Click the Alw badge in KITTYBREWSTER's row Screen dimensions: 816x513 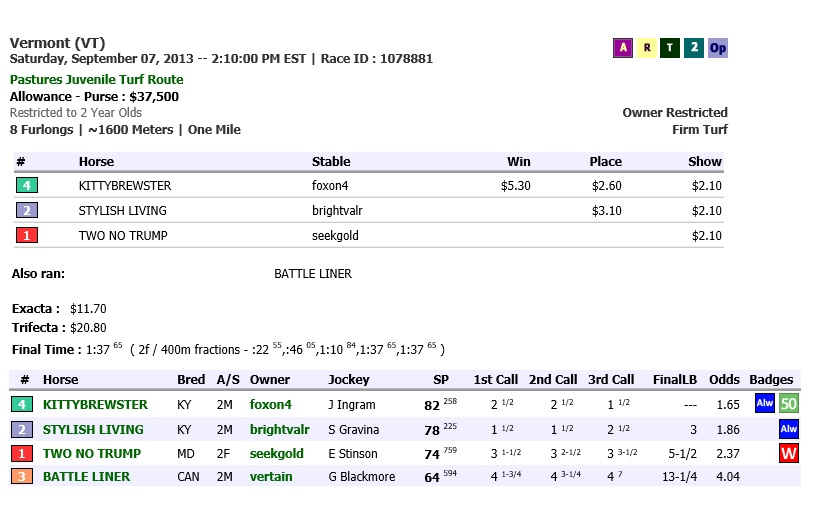click(764, 405)
